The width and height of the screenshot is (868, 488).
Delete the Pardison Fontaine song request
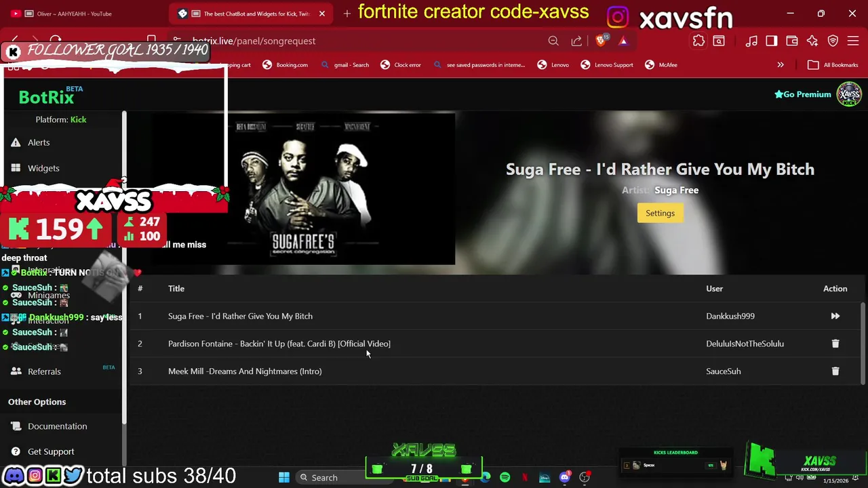[x=835, y=344]
